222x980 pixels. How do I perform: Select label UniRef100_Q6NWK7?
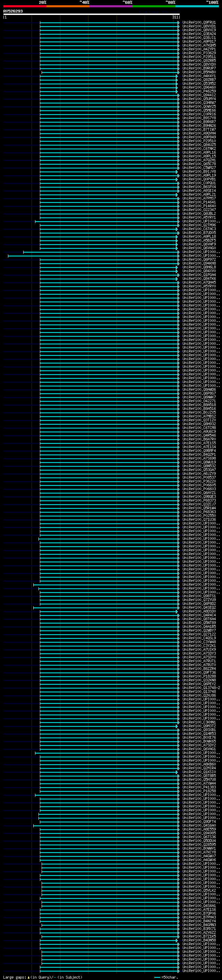coord(199,397)
